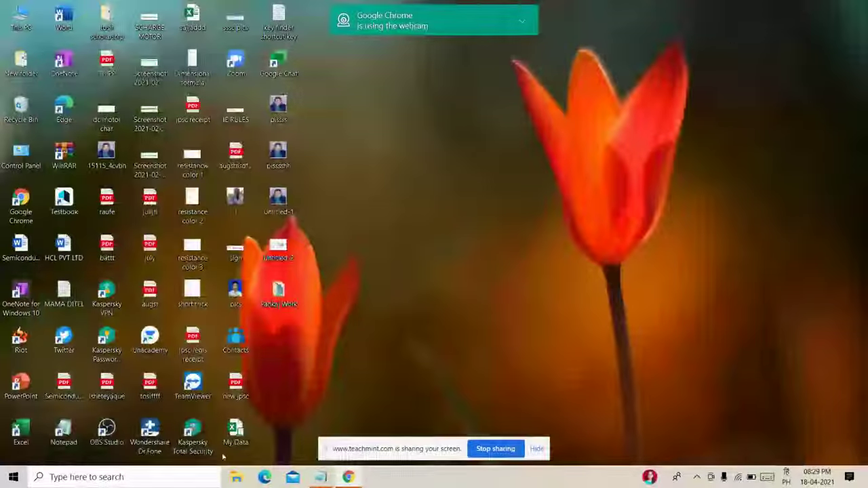Viewport: 868px width, 488px height.
Task: Open the Unacademy shortcut
Action: click(150, 340)
